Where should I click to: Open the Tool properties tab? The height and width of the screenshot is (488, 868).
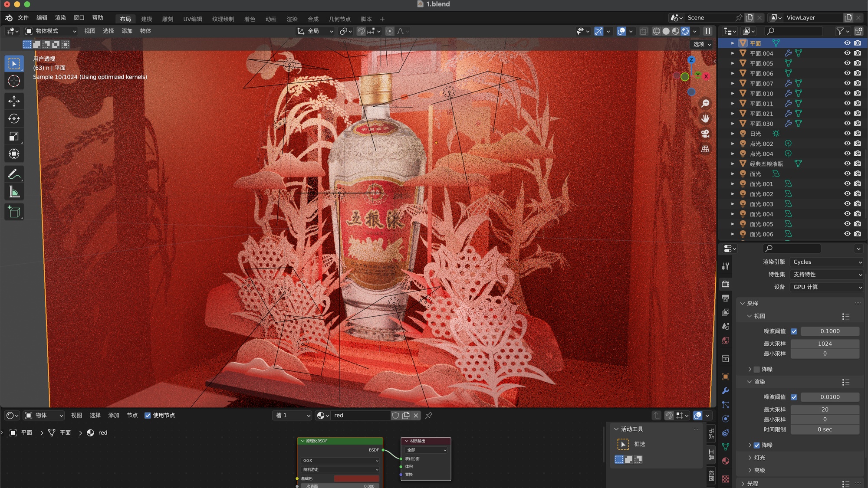click(x=725, y=266)
